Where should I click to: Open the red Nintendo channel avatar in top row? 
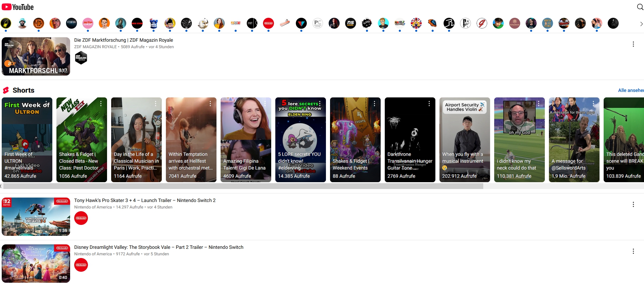click(268, 23)
